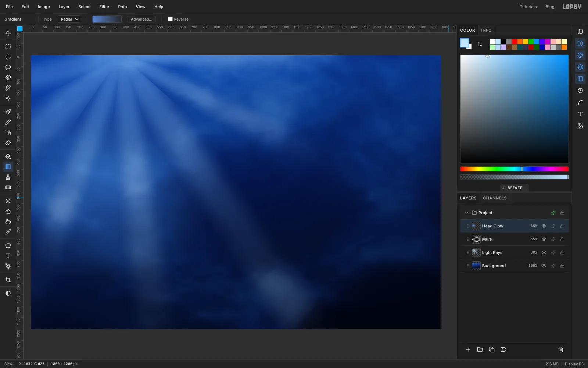Viewport: 588px width, 368px height.
Task: Hide the Head Glow layer
Action: point(544,226)
